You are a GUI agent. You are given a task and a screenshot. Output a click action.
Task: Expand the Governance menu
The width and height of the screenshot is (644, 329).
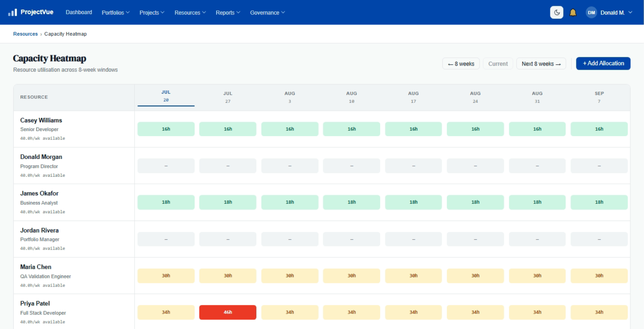(268, 12)
